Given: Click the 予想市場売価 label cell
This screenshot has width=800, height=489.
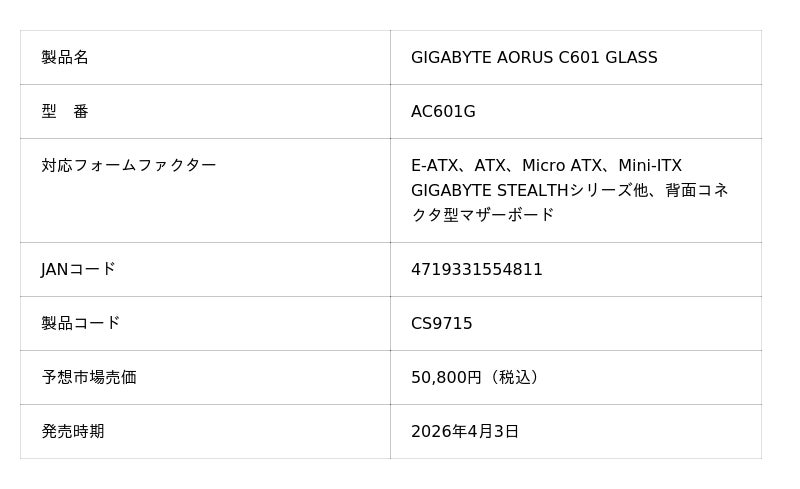Looking at the screenshot, I should 88,378.
